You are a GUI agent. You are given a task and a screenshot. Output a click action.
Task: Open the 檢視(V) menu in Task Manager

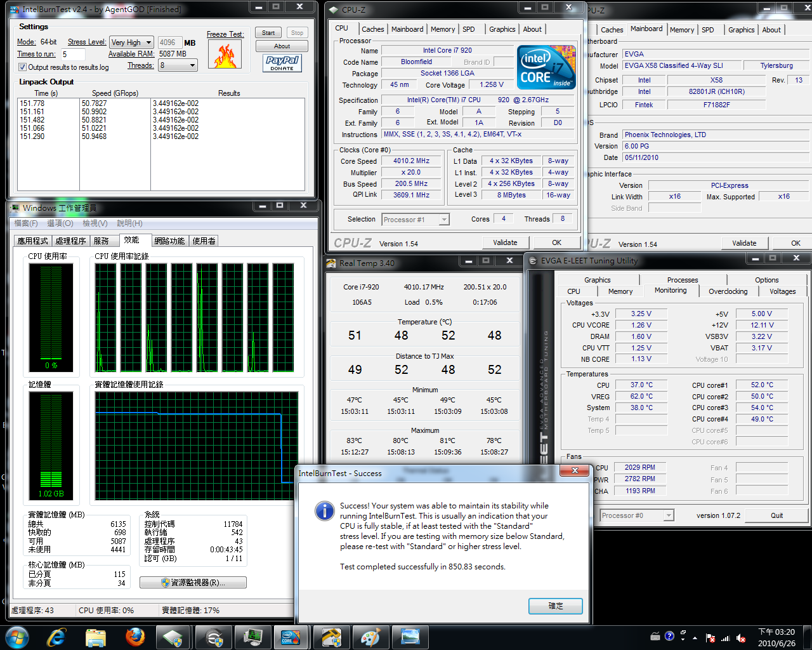[x=95, y=223]
